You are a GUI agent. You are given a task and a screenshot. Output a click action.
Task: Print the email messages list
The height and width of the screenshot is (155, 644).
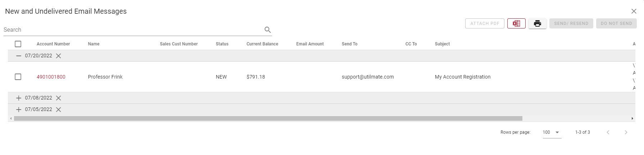538,23
